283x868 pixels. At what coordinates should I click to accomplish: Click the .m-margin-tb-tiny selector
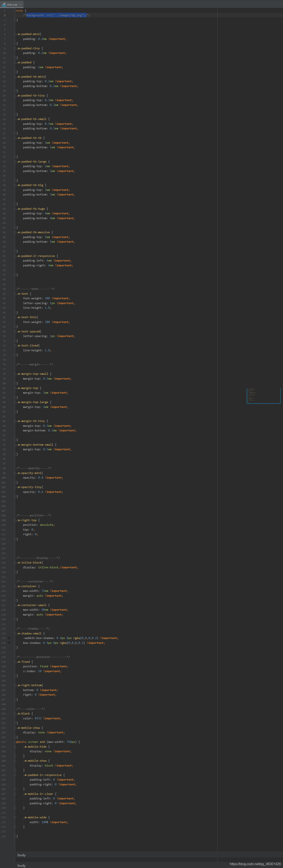click(31, 421)
